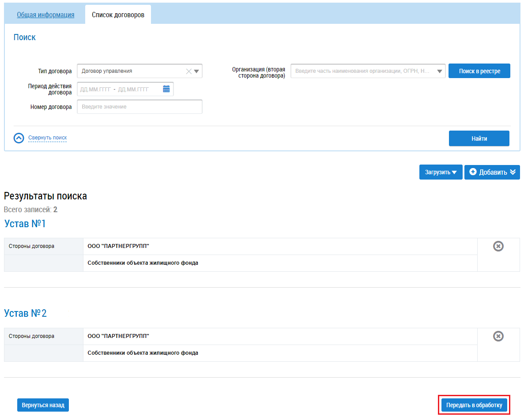Viewport: 524px width, 420px height.
Task: Expand the Тип договора dropdown arrow
Action: 196,71
